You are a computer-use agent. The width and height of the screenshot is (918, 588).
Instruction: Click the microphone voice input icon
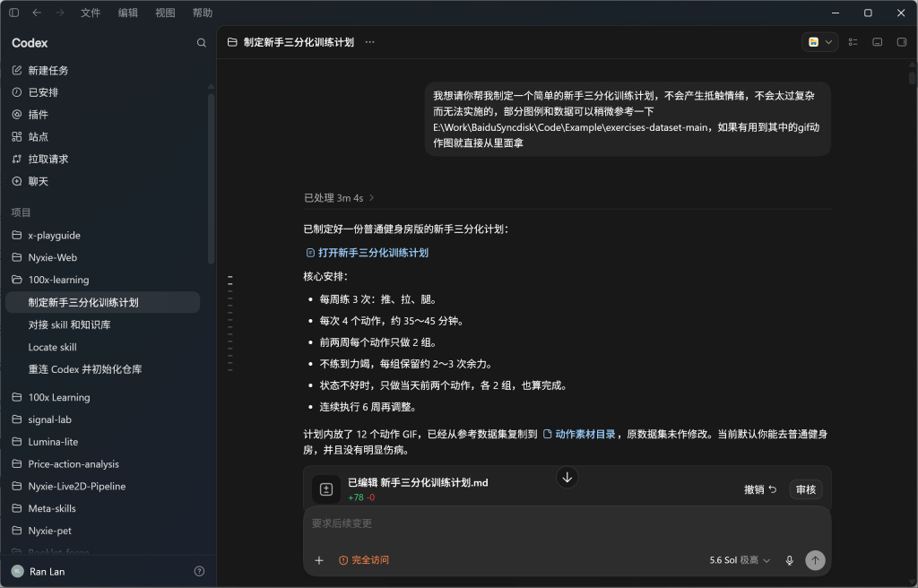[x=789, y=560]
